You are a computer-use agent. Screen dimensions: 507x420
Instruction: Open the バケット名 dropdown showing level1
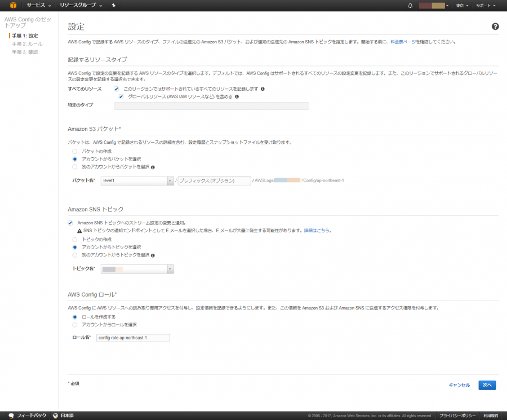[x=137, y=180]
